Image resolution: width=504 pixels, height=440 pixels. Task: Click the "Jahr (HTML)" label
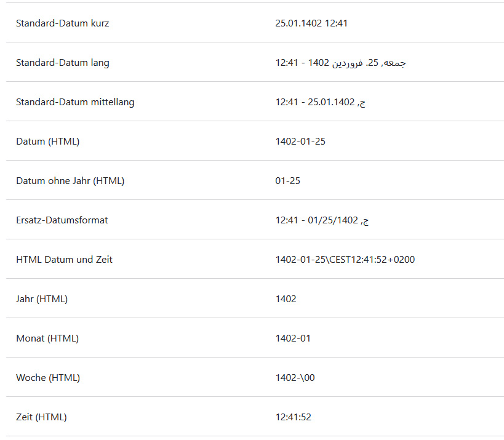[x=42, y=299]
